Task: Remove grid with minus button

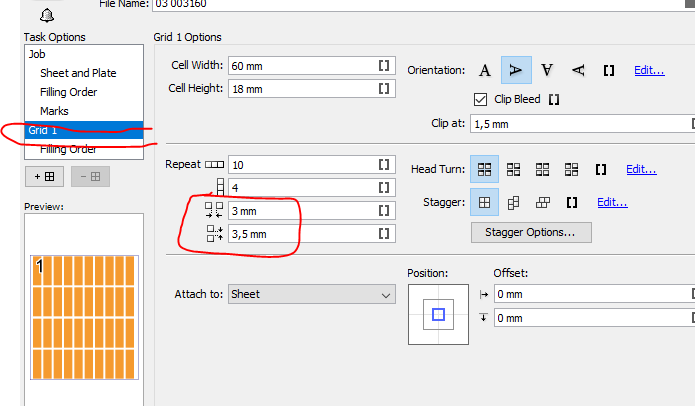Action: [x=90, y=177]
